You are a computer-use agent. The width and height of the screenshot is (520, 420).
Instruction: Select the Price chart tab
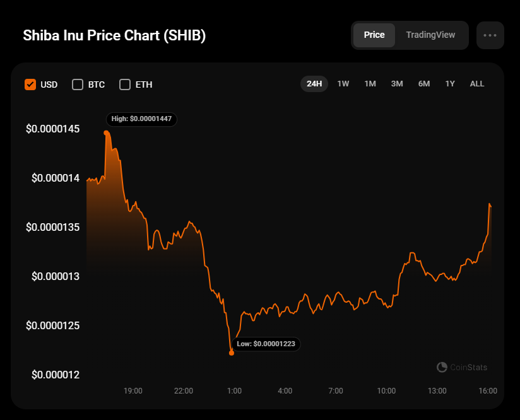374,35
